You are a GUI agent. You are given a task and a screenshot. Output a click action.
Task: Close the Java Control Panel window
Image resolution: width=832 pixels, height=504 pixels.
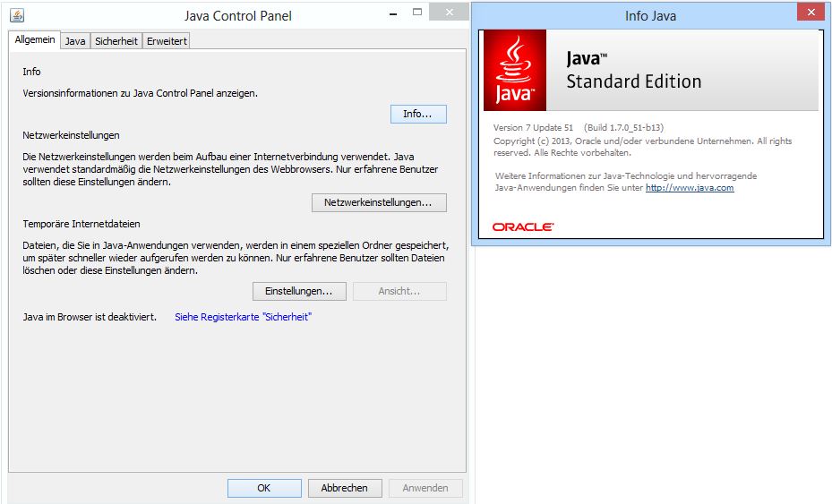pos(449,13)
